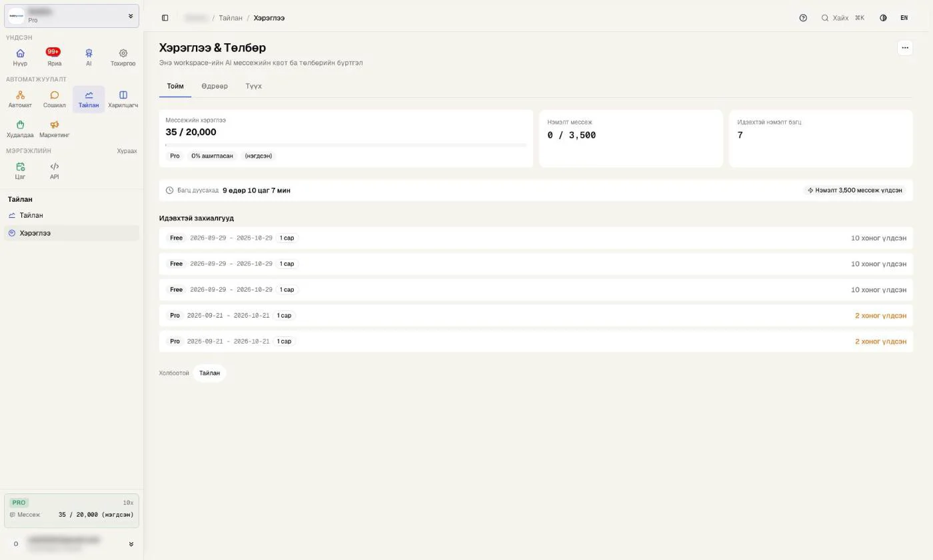Select the Тайлан report icon in the grid
The width and height of the screenshot is (933, 560).
(x=89, y=99)
